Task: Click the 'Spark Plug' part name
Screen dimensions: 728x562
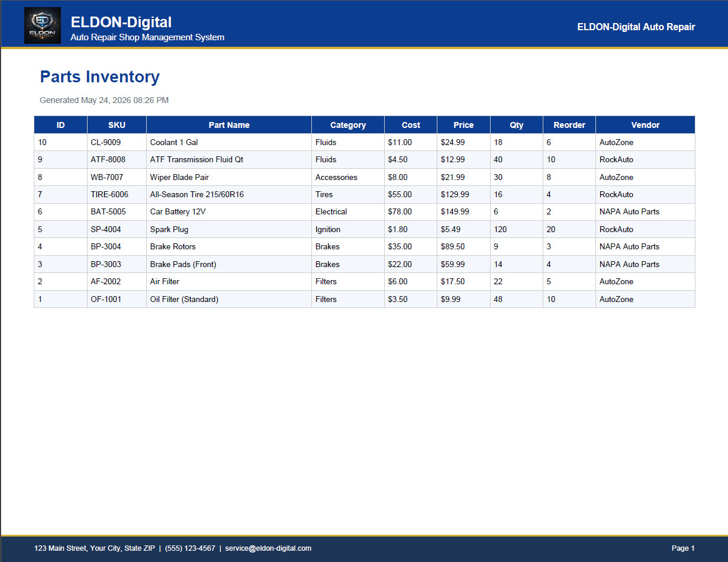Action: 169,229
